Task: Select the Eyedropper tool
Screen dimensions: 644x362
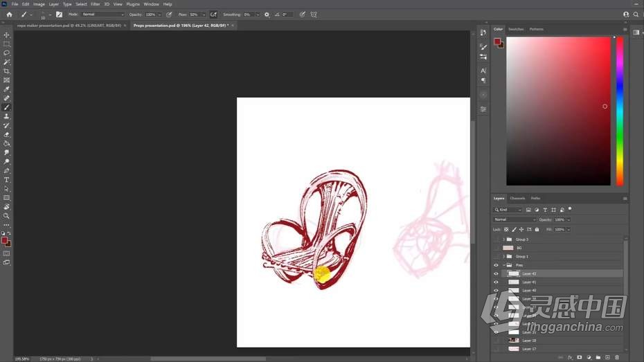Action: coord(7,89)
